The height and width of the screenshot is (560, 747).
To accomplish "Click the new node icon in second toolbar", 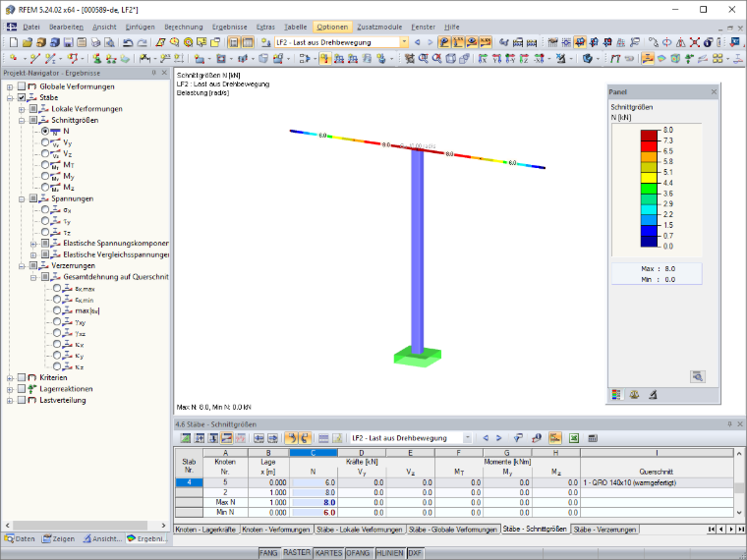I will coord(14,59).
